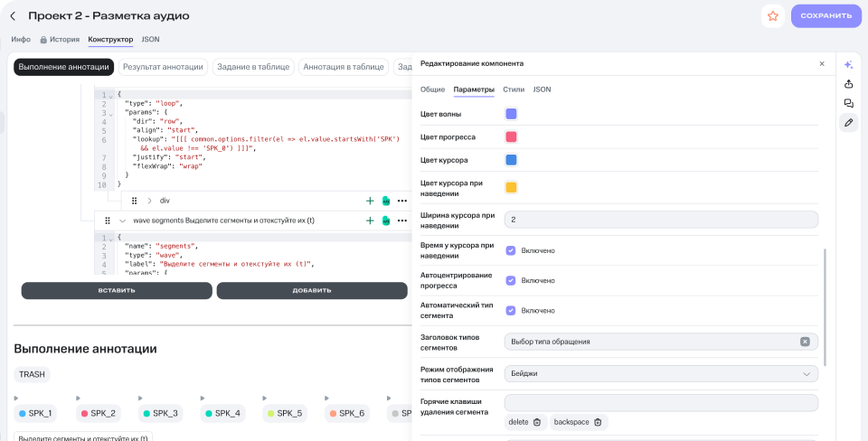868x441 pixels.
Task: Click the ВСТАВИТЬ button
Action: point(117,290)
